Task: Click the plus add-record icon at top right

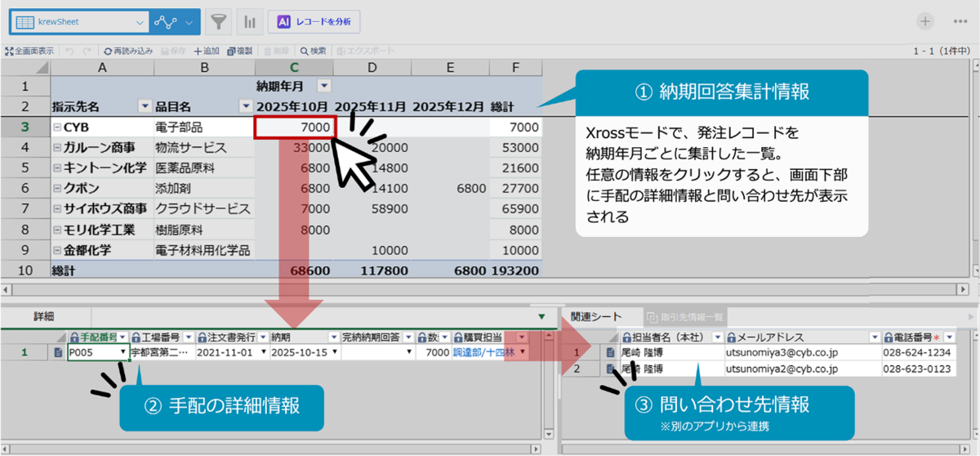Action: [925, 21]
